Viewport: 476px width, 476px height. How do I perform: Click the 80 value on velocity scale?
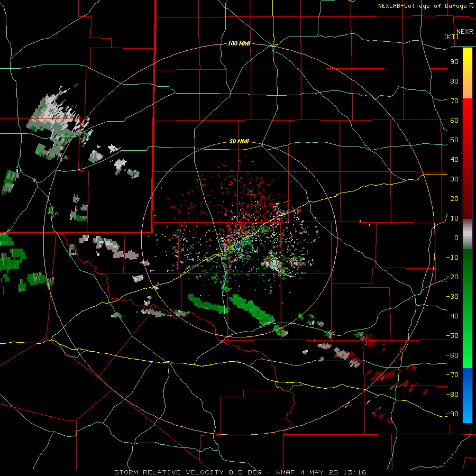(454, 81)
